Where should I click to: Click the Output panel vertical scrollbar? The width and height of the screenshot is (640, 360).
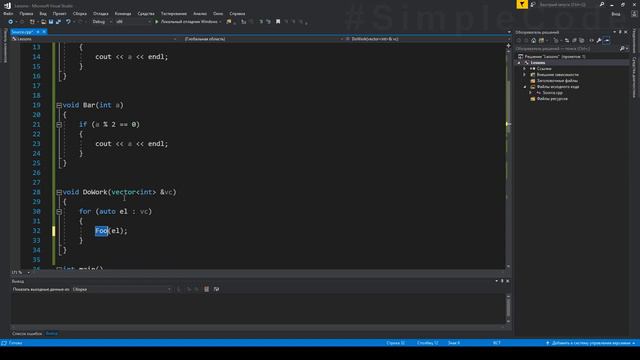pos(508,308)
